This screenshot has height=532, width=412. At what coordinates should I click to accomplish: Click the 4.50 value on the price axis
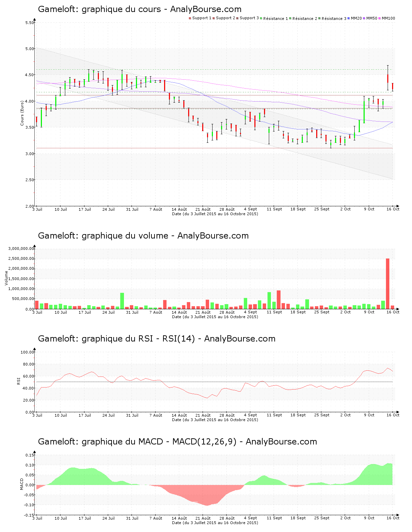30,75
